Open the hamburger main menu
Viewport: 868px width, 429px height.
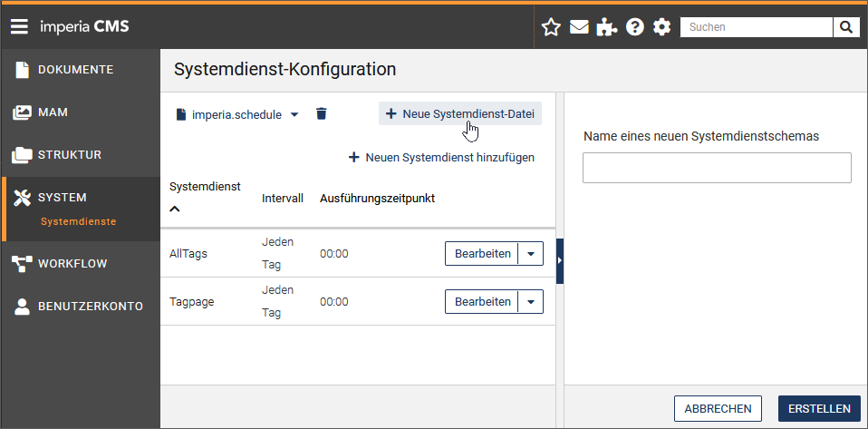[x=19, y=26]
